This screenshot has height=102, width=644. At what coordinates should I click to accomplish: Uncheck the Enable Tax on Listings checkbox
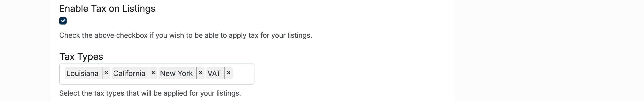pyautogui.click(x=63, y=21)
